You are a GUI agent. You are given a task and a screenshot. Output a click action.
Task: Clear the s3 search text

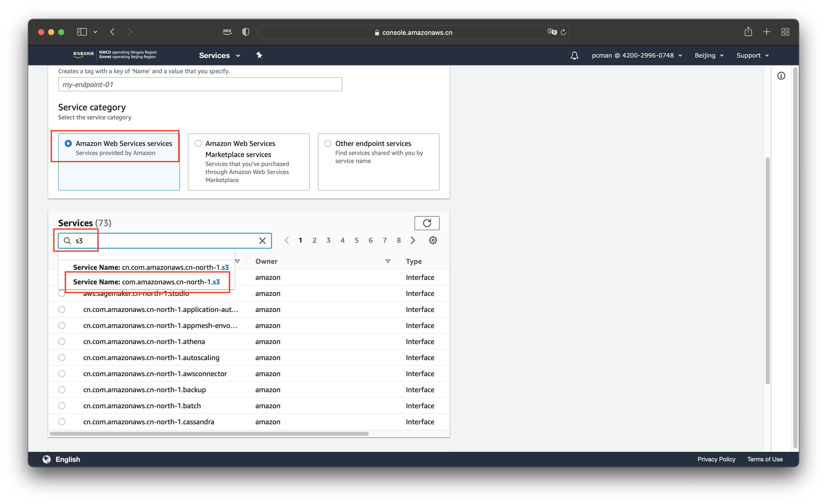coord(262,240)
